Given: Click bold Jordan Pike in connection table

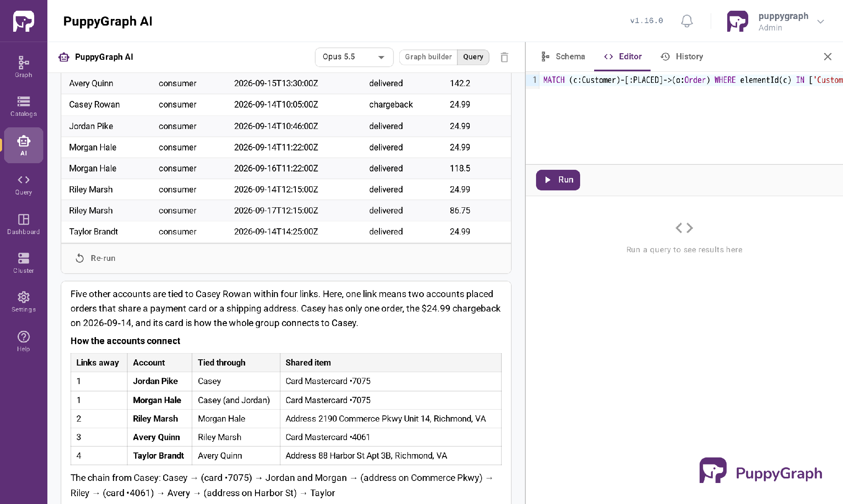Looking at the screenshot, I should click(155, 381).
